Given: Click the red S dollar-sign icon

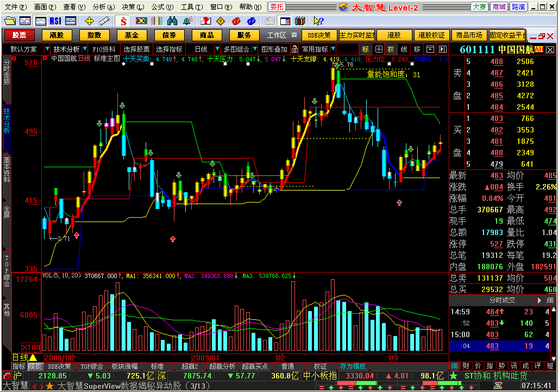Looking at the screenshot, I should tap(123, 21).
